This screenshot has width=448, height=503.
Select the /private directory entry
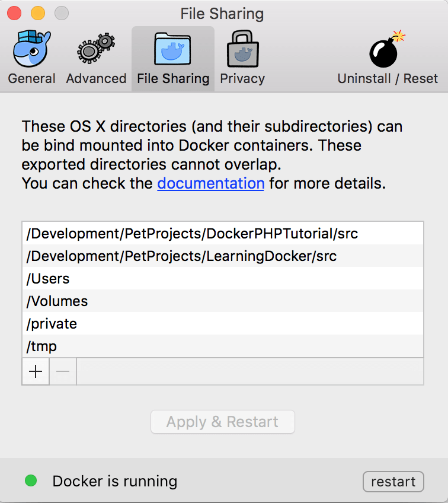(x=223, y=323)
